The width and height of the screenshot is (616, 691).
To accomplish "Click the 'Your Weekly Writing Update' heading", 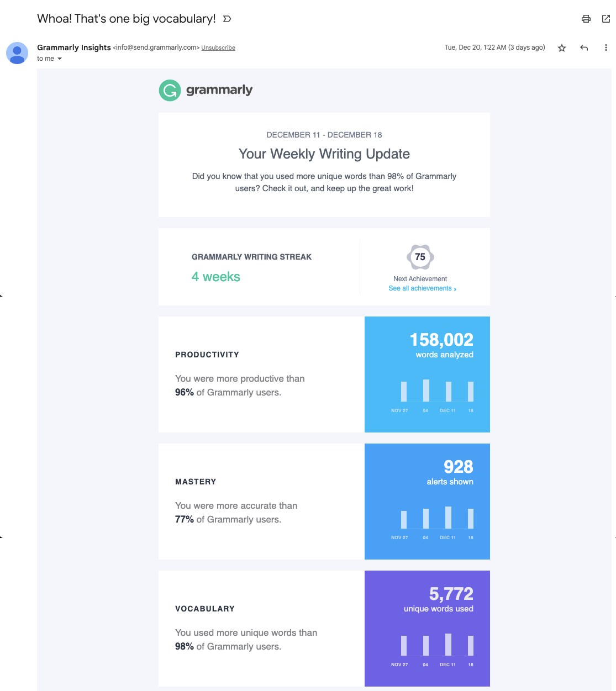I will click(x=324, y=154).
